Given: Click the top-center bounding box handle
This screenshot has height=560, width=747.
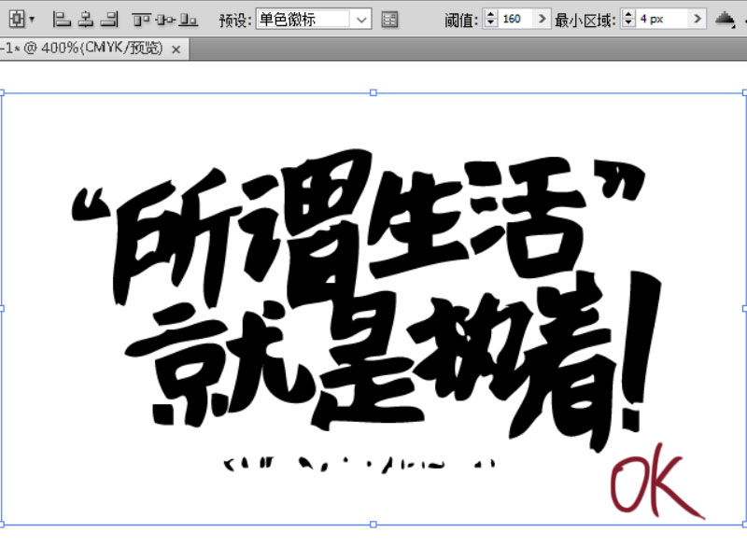Looking at the screenshot, I should pos(373,92).
